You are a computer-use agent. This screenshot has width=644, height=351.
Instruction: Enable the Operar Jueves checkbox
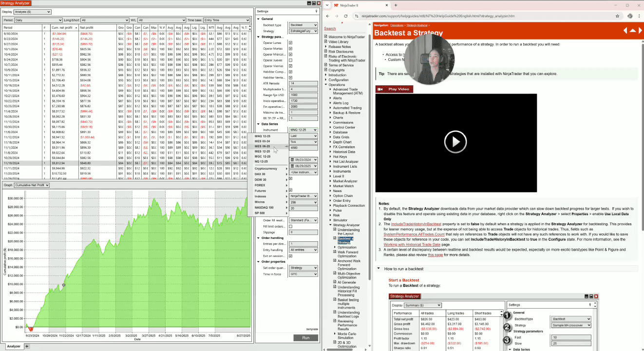point(291,60)
